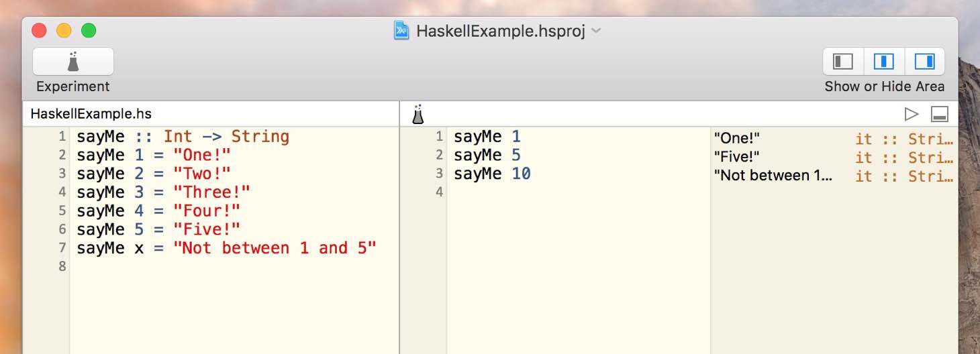Click the "Experiment" label under the flask
This screenshot has width=980, height=354.
click(x=73, y=86)
